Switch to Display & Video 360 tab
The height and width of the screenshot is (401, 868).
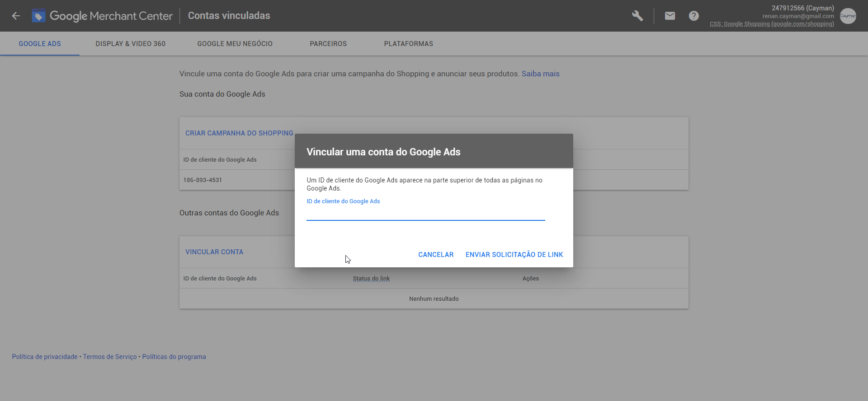coord(131,44)
